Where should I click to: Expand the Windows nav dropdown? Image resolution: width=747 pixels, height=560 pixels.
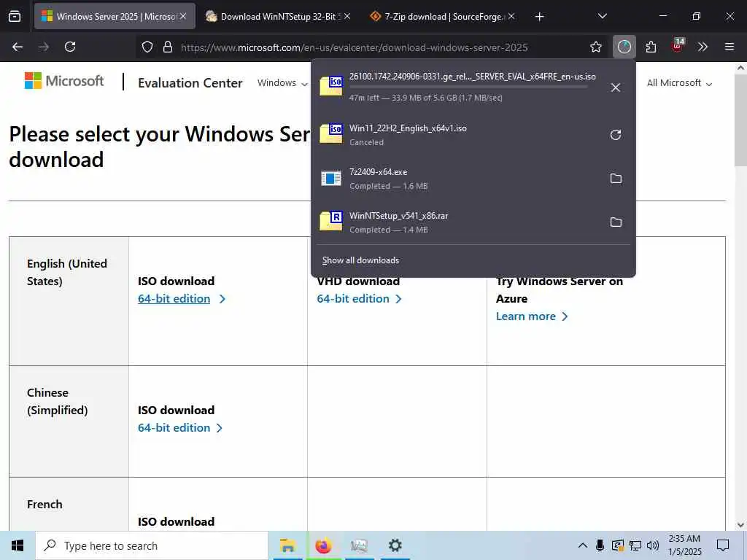[282, 83]
